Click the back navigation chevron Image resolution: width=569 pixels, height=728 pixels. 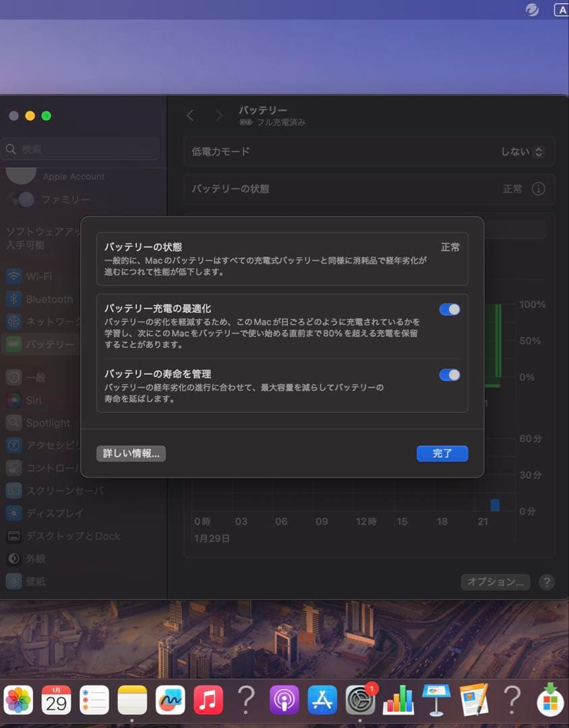pyautogui.click(x=191, y=115)
